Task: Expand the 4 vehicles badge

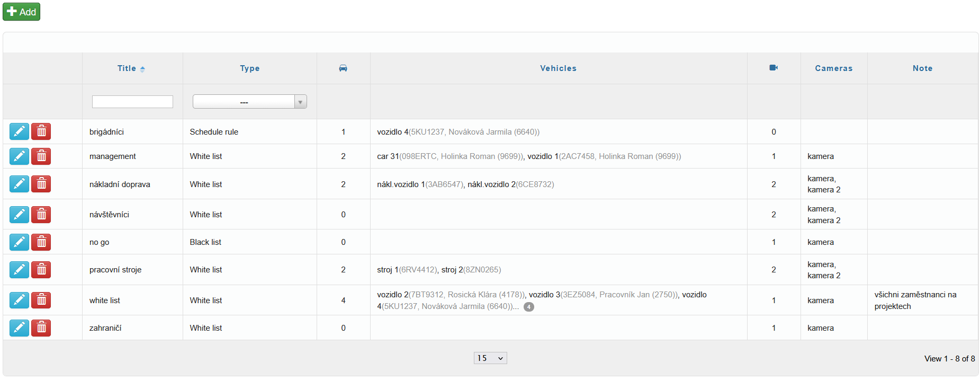Action: tap(528, 307)
